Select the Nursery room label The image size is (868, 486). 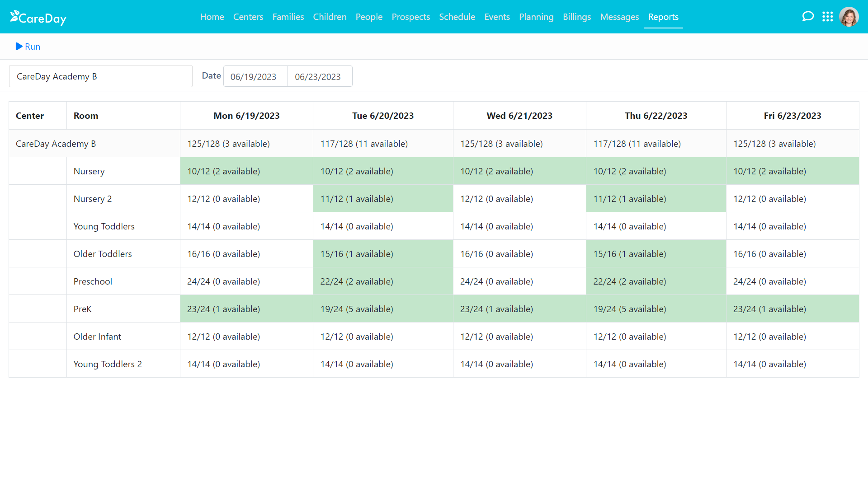tap(89, 171)
